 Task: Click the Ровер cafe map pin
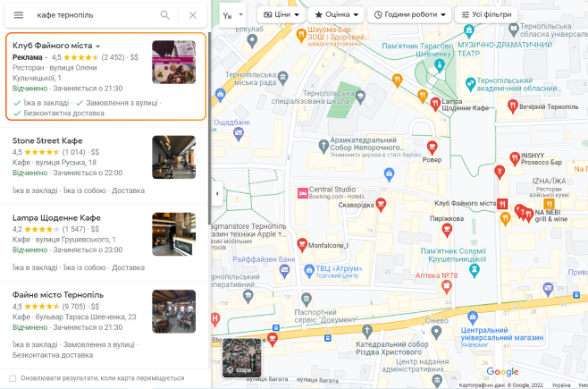tap(432, 148)
